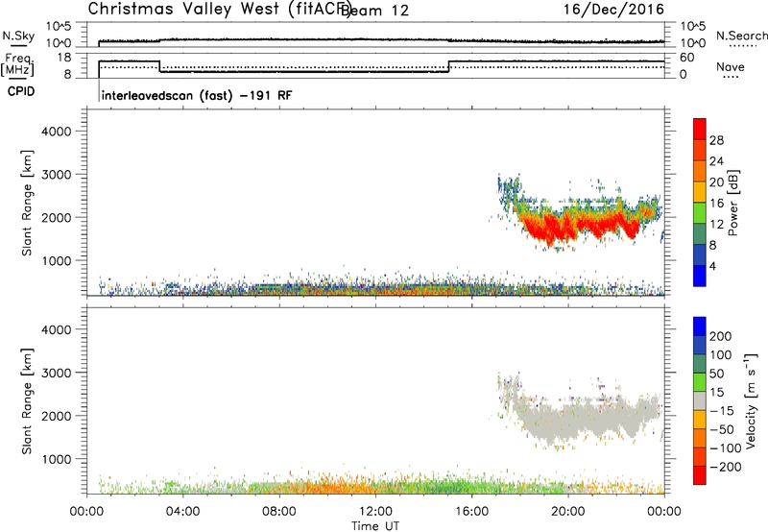The width and height of the screenshot is (768, 532).
Task: Click the 'Nave' legend label
Action: 731,66
